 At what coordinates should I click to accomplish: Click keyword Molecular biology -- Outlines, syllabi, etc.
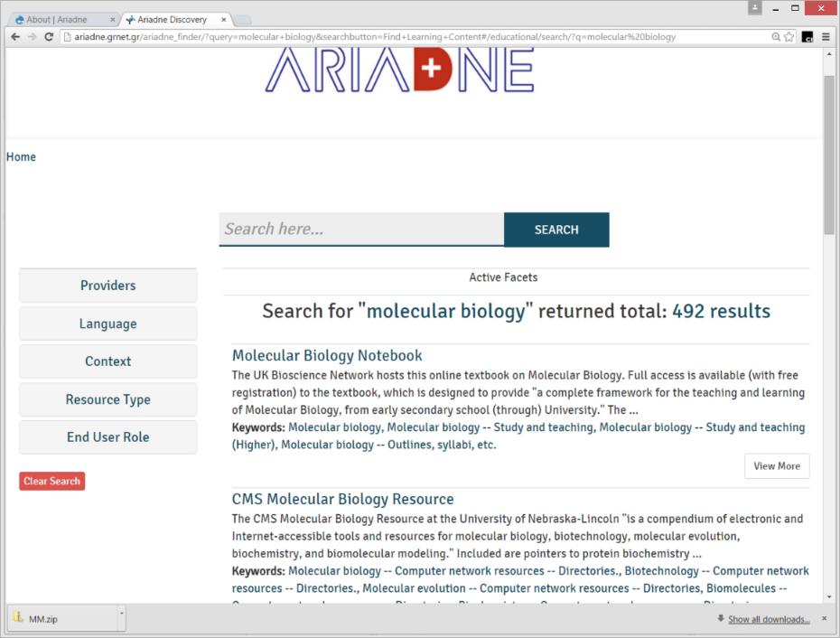(389, 445)
